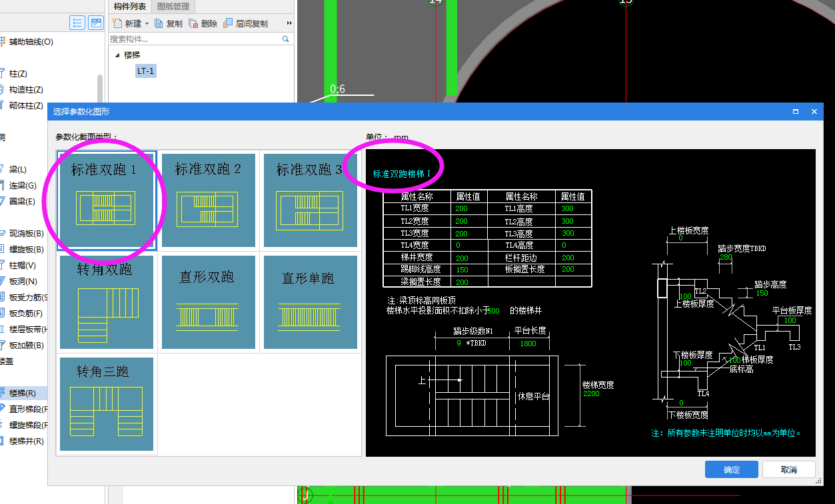The width and height of the screenshot is (835, 504).
Task: Edit the stairwell threshold value 500
Action: coord(493,310)
